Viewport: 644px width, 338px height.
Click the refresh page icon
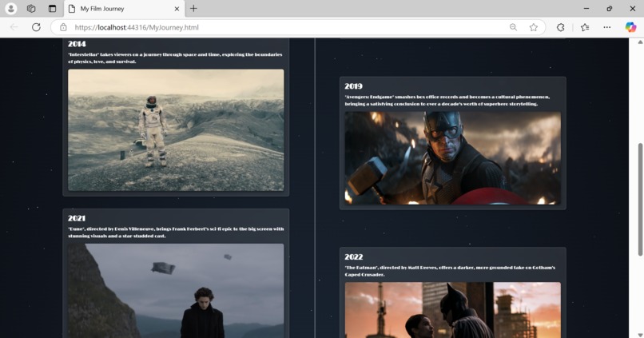pos(36,27)
